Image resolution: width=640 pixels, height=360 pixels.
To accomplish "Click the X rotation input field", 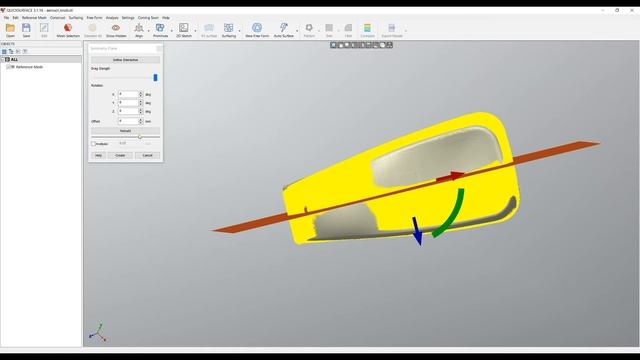I will [x=129, y=94].
